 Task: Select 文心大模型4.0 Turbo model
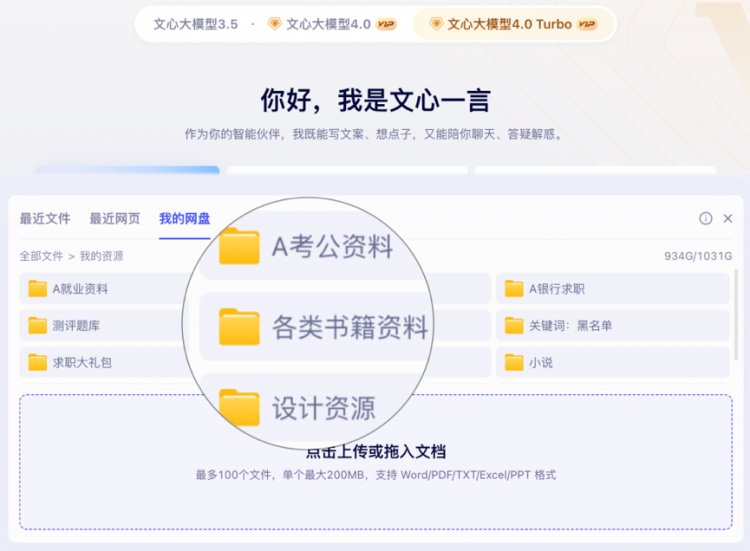(513, 24)
